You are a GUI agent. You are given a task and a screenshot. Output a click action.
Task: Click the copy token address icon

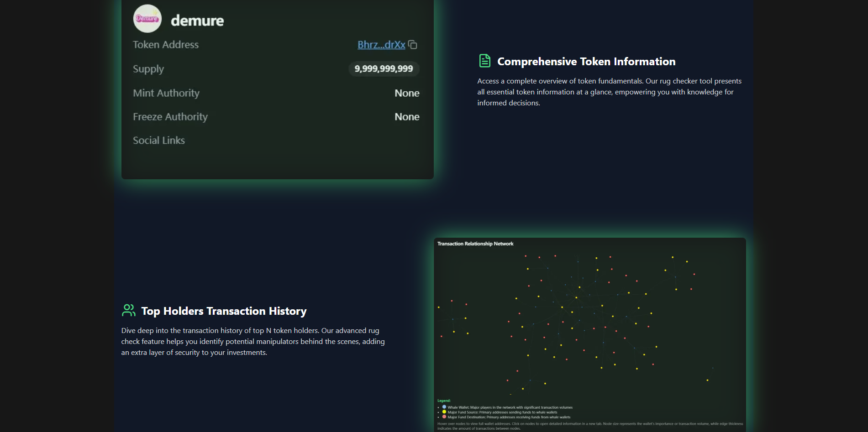pos(413,45)
